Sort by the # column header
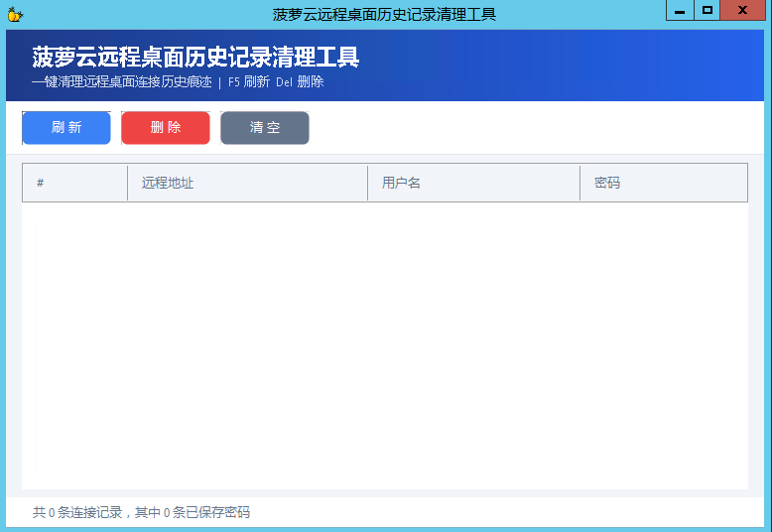 pos(74,183)
